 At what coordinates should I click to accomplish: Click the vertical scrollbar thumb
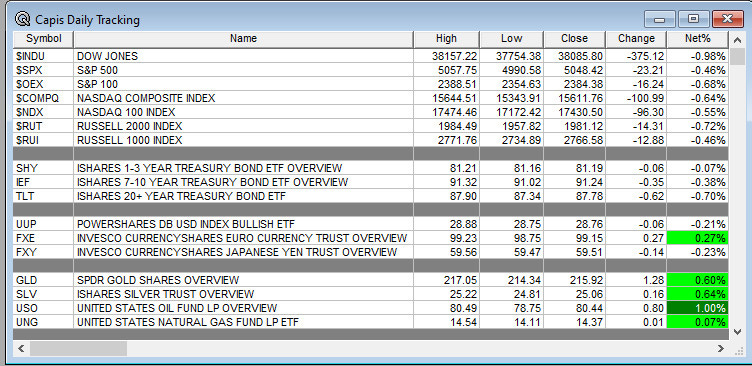(x=737, y=57)
